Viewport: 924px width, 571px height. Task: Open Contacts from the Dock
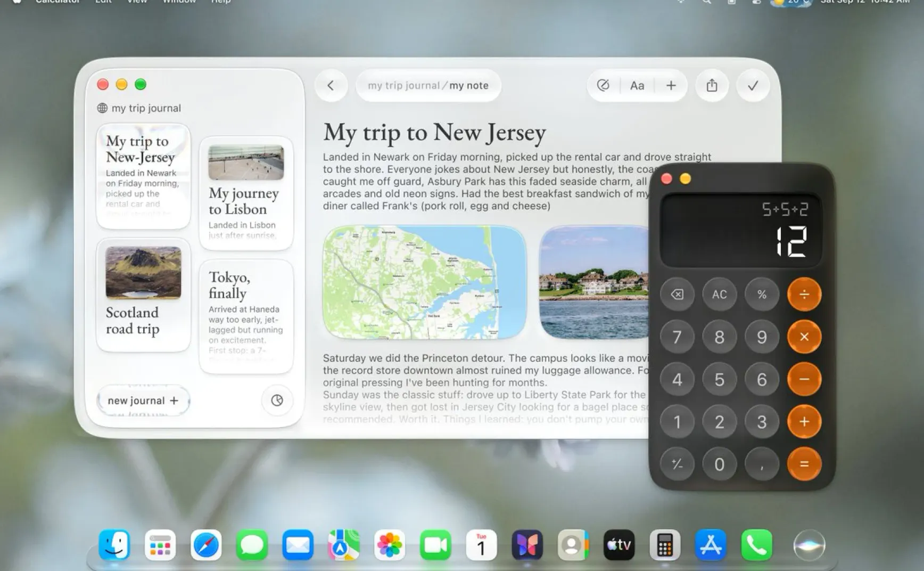pos(573,545)
